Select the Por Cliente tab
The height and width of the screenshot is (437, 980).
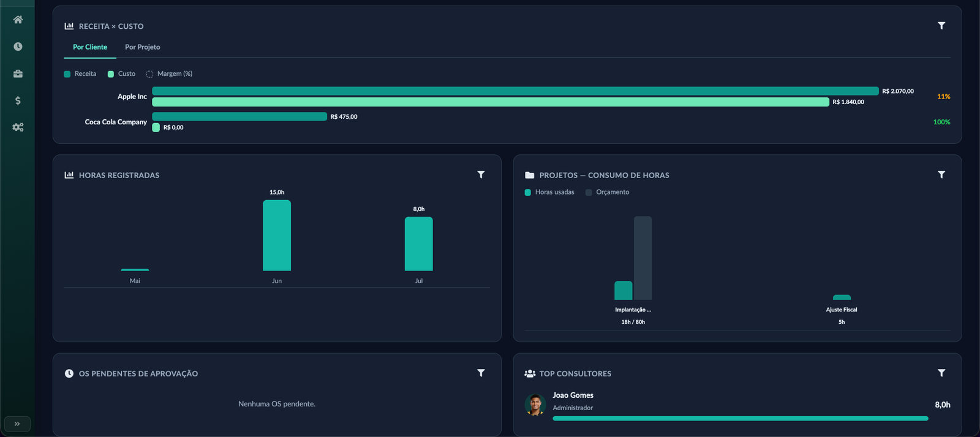(90, 47)
